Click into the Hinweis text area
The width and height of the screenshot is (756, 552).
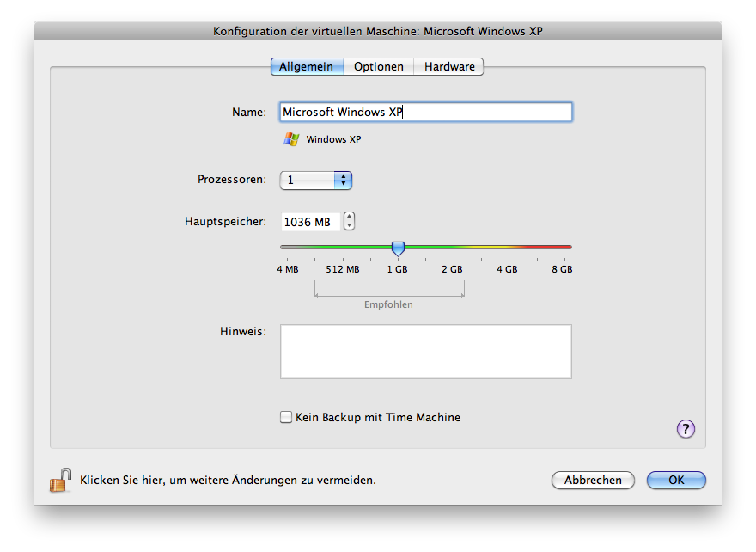pos(425,351)
